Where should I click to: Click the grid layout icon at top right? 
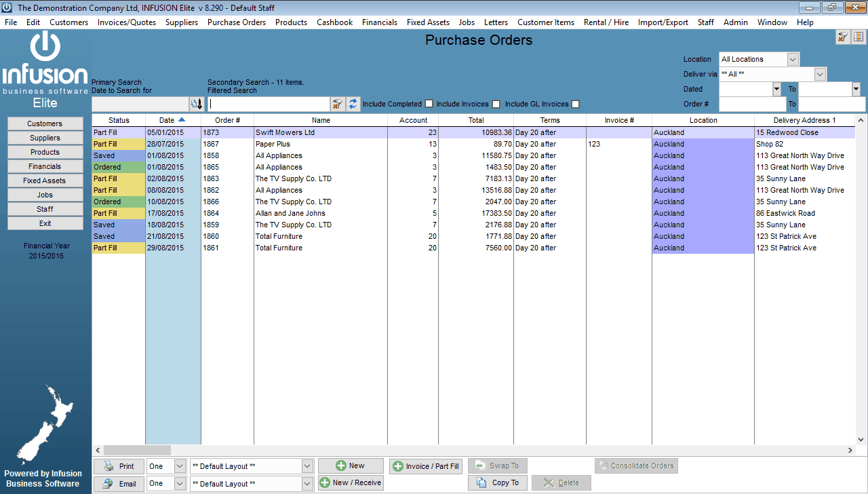tap(858, 37)
